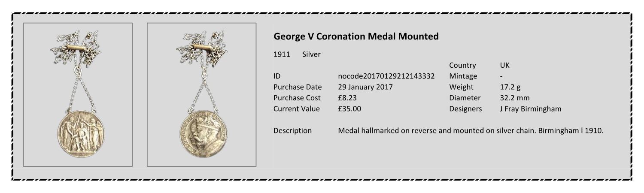644x193 pixels.
Task: Click the current value £35.00
Action: point(349,109)
